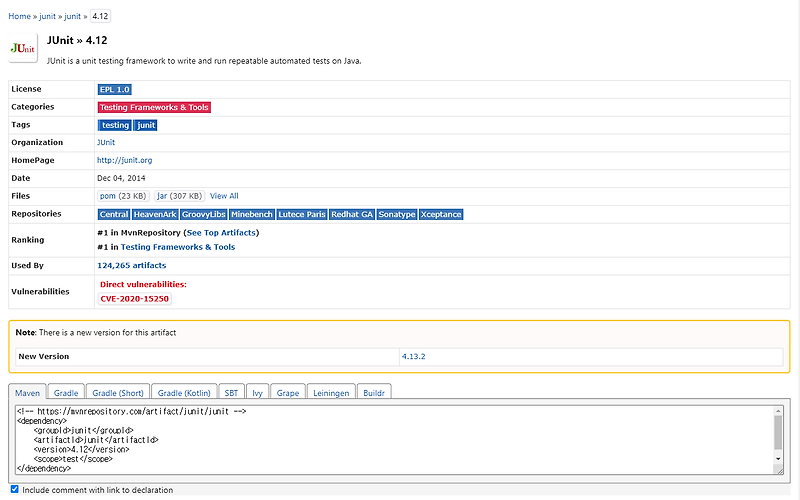
Task: Switch to the Grape tab
Action: point(288,392)
